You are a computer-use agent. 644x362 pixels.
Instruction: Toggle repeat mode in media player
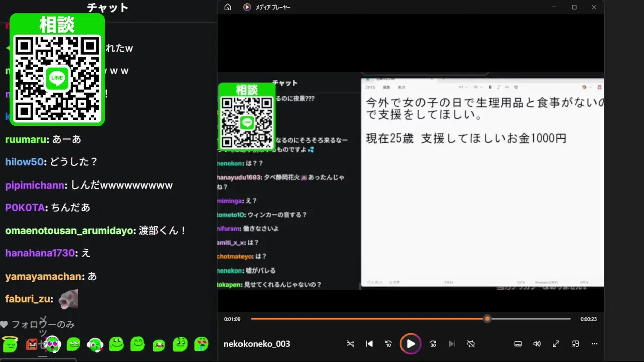tap(471, 344)
